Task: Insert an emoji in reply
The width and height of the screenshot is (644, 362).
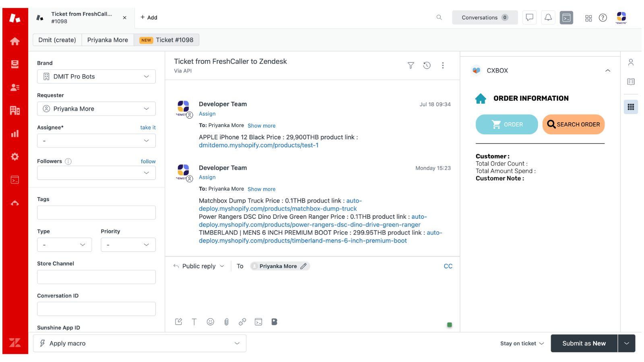Action: 210,322
